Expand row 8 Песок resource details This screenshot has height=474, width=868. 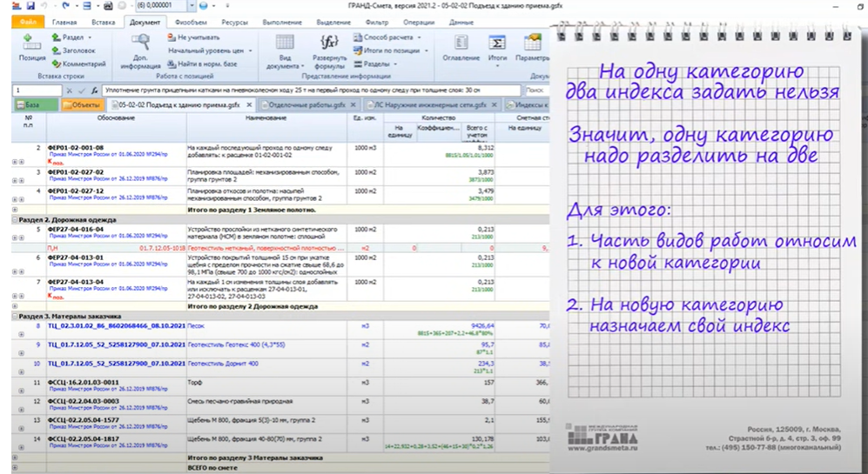(21, 334)
